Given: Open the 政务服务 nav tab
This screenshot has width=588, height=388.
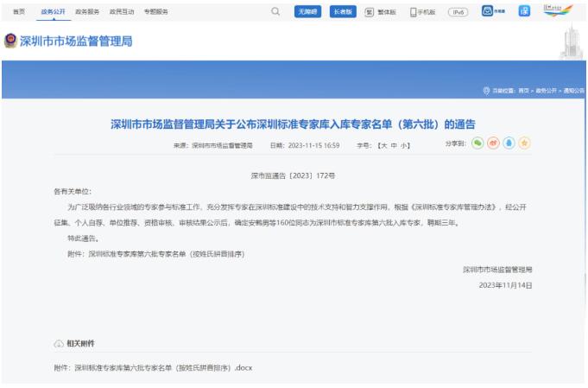Looking at the screenshot, I should [x=86, y=11].
